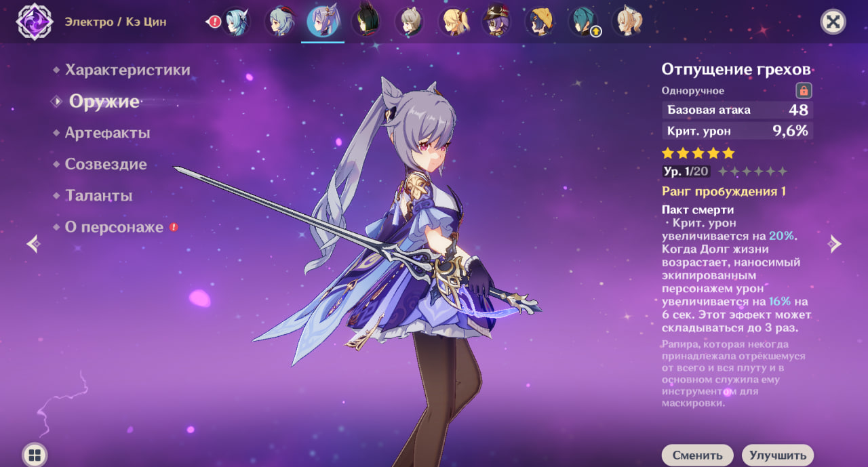Select Eula's portrait with light blue hair
The height and width of the screenshot is (467, 868).
pos(236,22)
